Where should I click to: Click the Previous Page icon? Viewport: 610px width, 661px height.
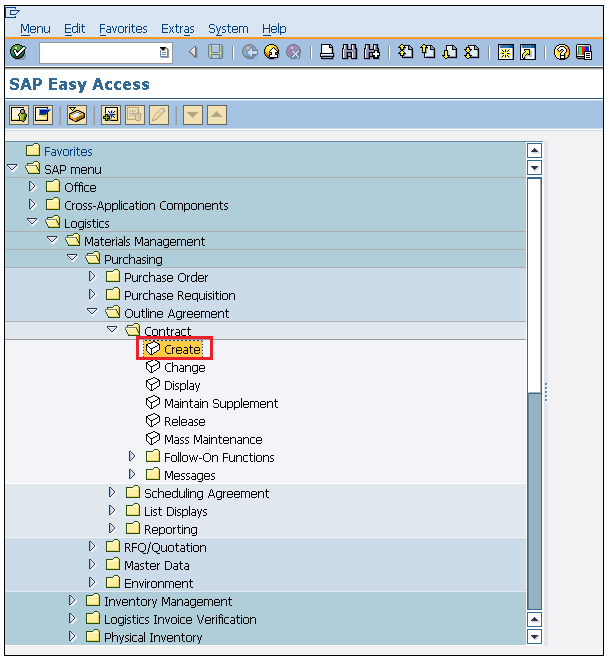pyautogui.click(x=428, y=52)
